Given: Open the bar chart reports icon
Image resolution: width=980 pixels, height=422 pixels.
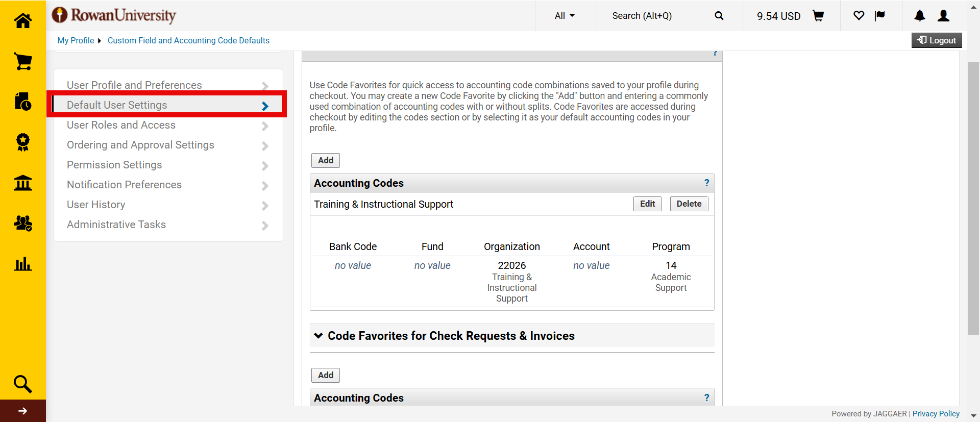Looking at the screenshot, I should pyautogui.click(x=23, y=264).
